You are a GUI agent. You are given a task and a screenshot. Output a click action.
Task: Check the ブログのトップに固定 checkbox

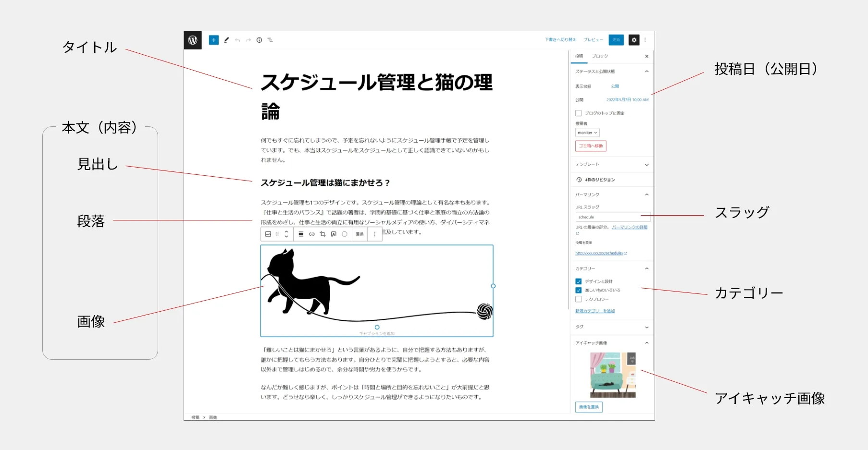click(x=579, y=113)
